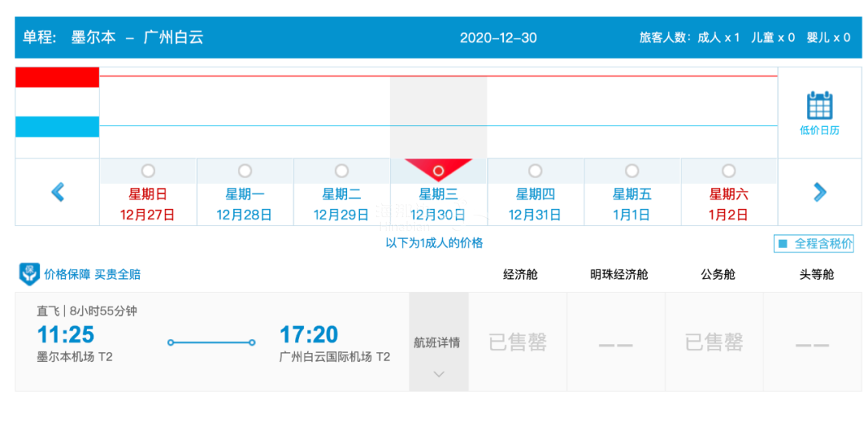Click the 明珠经济舱 column header
This screenshot has height=431, width=868.
(x=619, y=274)
